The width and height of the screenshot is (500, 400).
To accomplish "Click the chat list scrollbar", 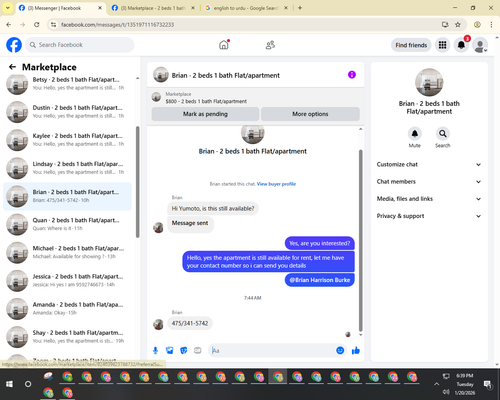I will click(138, 182).
